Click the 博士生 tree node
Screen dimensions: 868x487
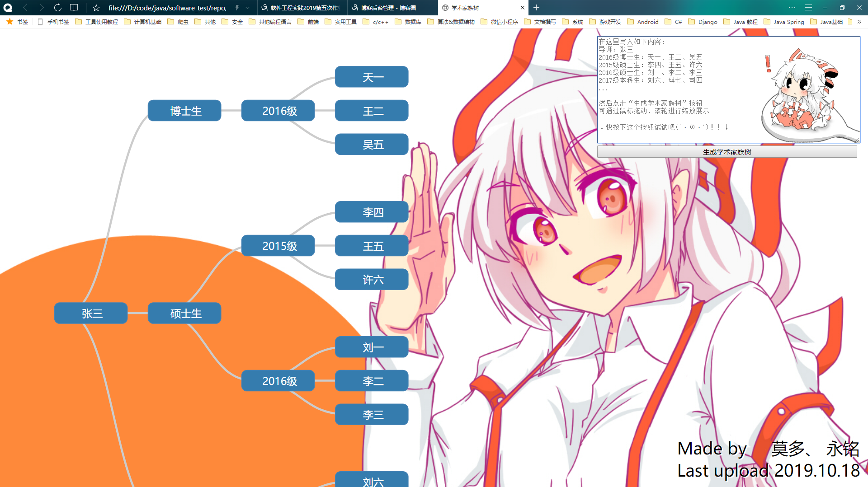tap(184, 111)
